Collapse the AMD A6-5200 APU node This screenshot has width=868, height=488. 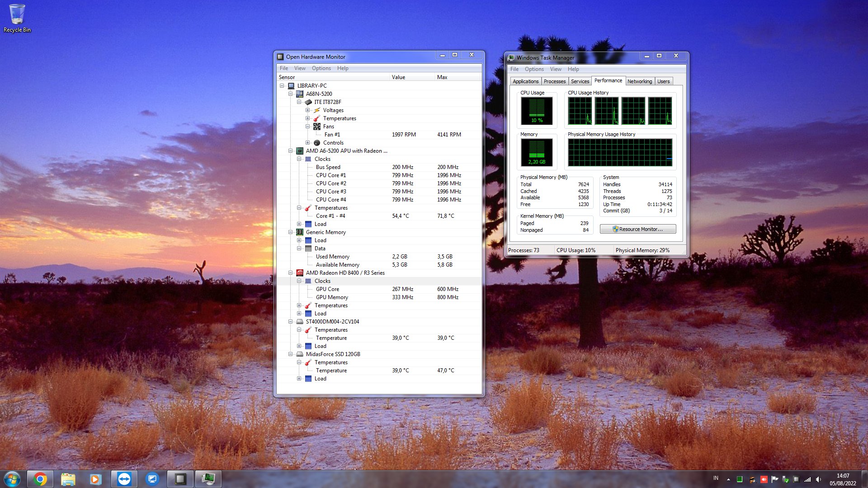pos(290,151)
